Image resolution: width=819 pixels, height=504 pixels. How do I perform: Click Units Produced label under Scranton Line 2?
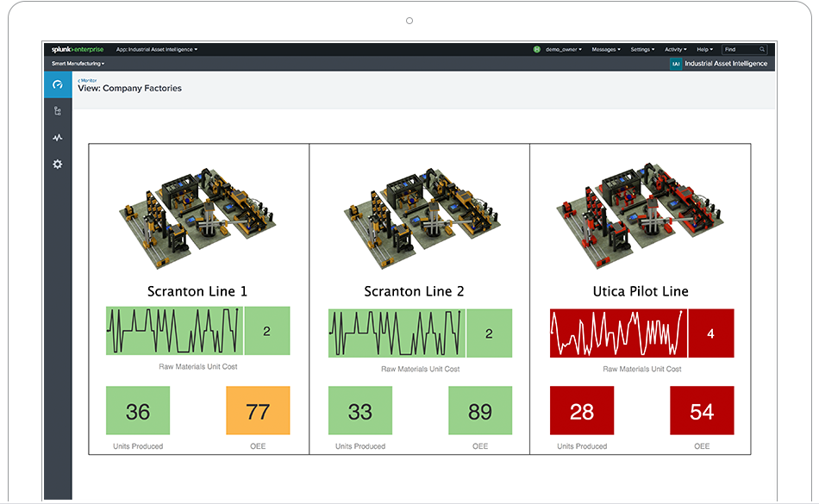coord(359,446)
